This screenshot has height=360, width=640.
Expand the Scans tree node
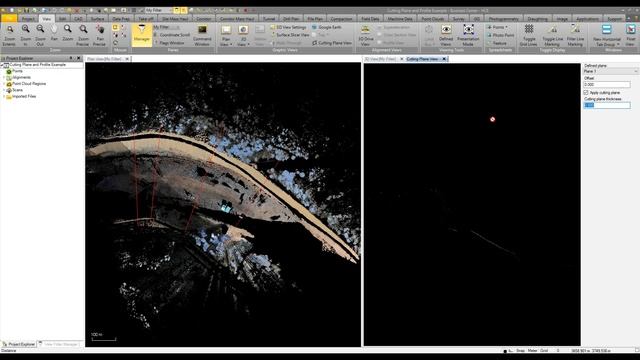[x=4, y=90]
